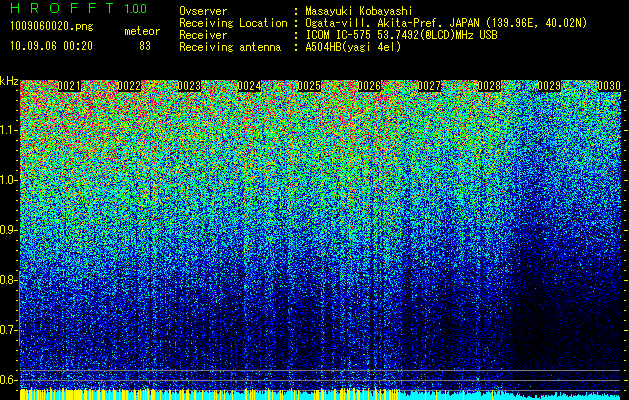Click the 0026 time marker
Viewport: 629px width, 400px height.
(x=369, y=86)
